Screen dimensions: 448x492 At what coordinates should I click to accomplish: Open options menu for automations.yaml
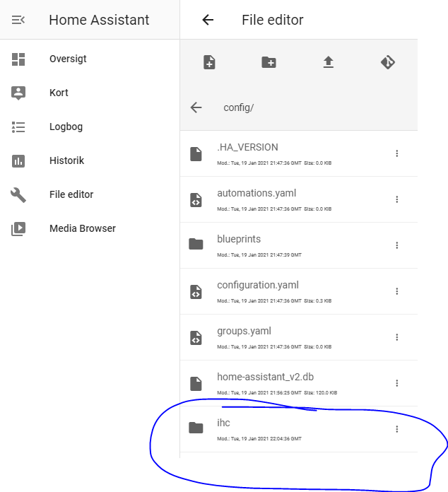pos(397,199)
